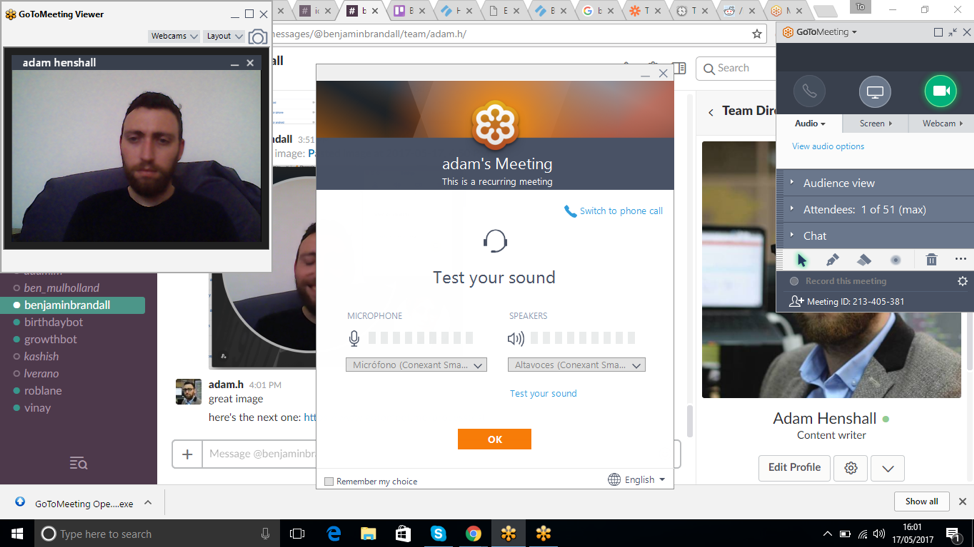Open Slack quick switcher icon in sidebar
This screenshot has height=547, width=974.
[x=78, y=463]
